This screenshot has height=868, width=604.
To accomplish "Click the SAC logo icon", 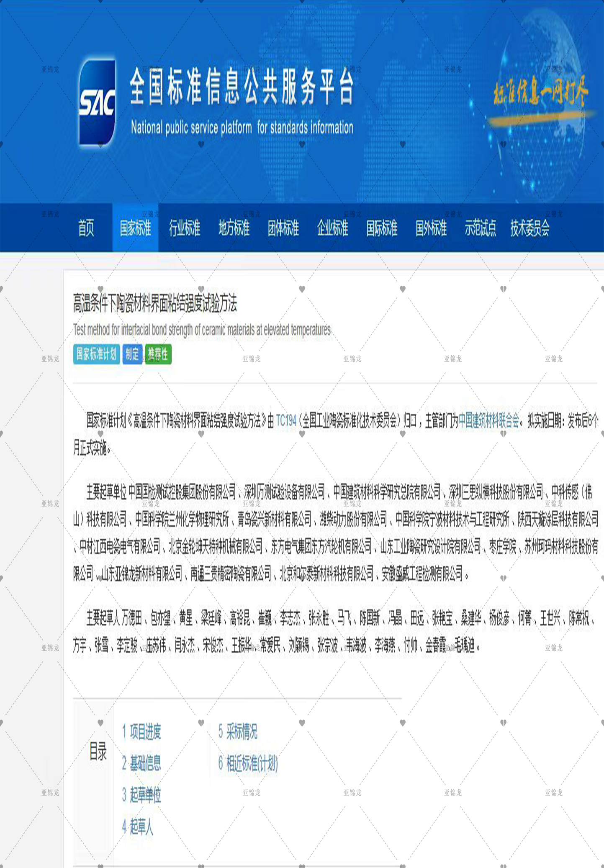I will coord(97,102).
